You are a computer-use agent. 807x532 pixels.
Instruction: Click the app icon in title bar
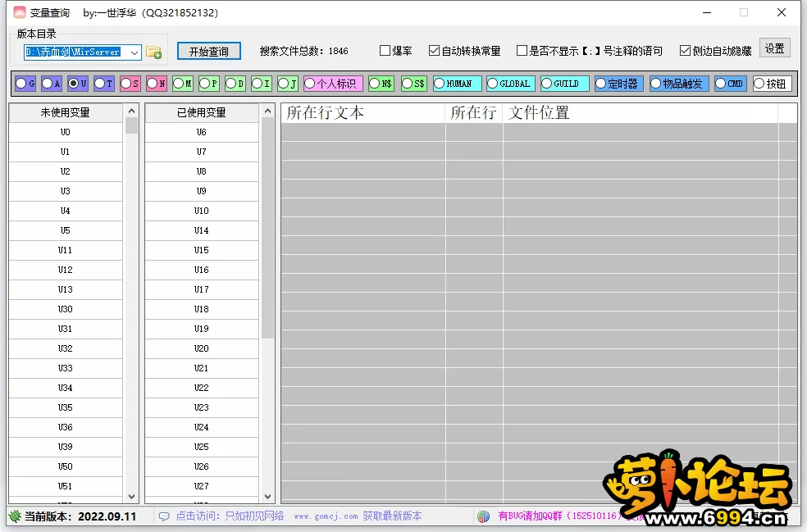pos(19,12)
